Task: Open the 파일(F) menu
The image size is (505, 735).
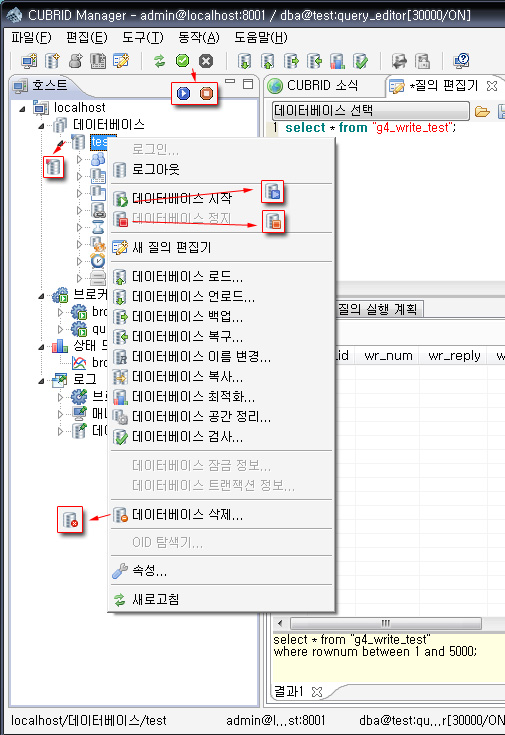Action: [31, 38]
